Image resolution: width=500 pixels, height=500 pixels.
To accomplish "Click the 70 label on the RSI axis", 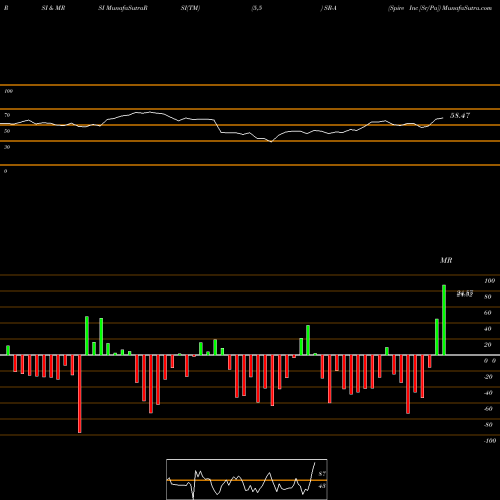I will tap(7, 115).
